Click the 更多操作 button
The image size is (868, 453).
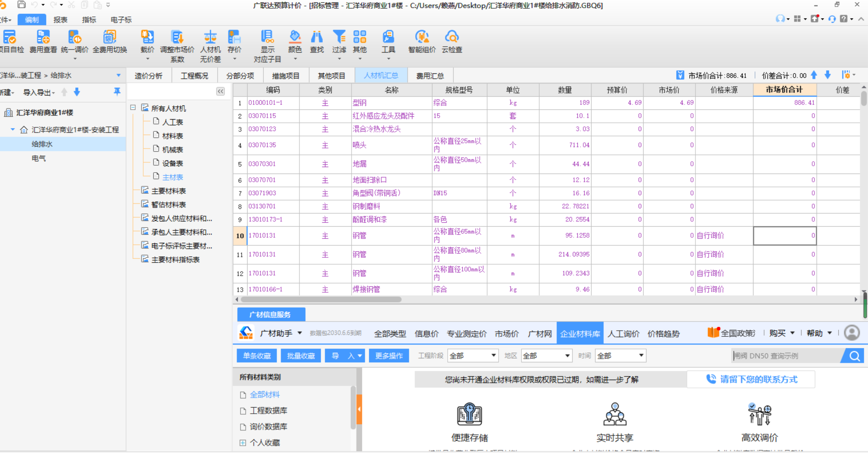point(389,356)
